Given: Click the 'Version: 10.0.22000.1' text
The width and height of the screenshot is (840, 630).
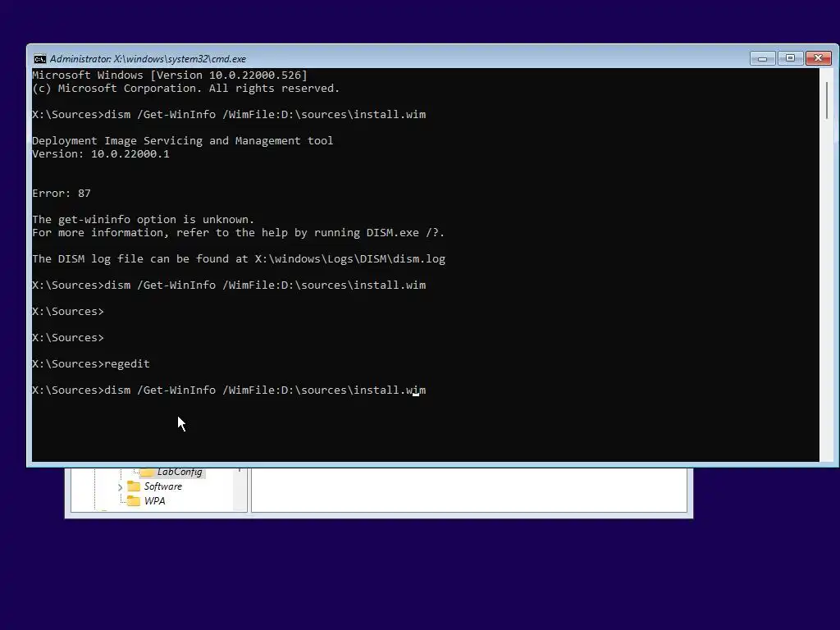Looking at the screenshot, I should 101,153.
